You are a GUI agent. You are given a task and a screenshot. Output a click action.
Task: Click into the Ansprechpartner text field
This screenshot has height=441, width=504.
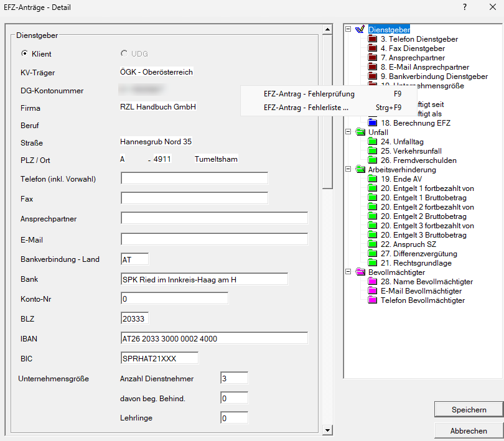(214, 218)
